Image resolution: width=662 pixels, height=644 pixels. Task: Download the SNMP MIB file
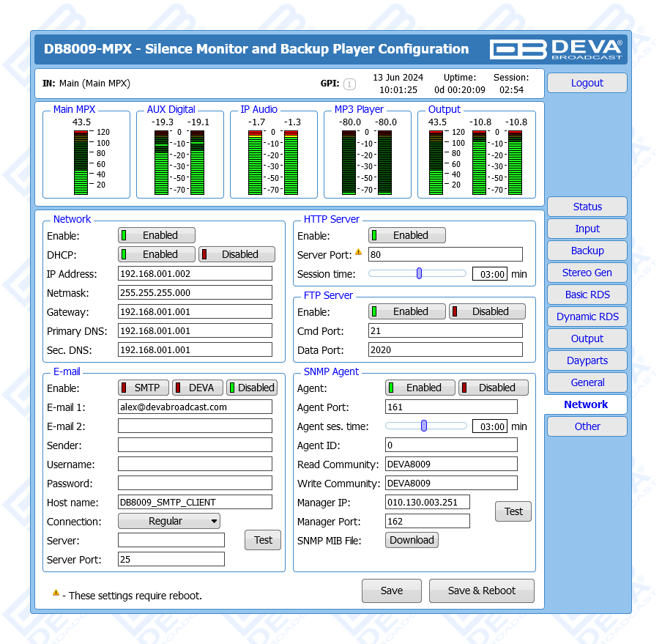pyautogui.click(x=412, y=540)
